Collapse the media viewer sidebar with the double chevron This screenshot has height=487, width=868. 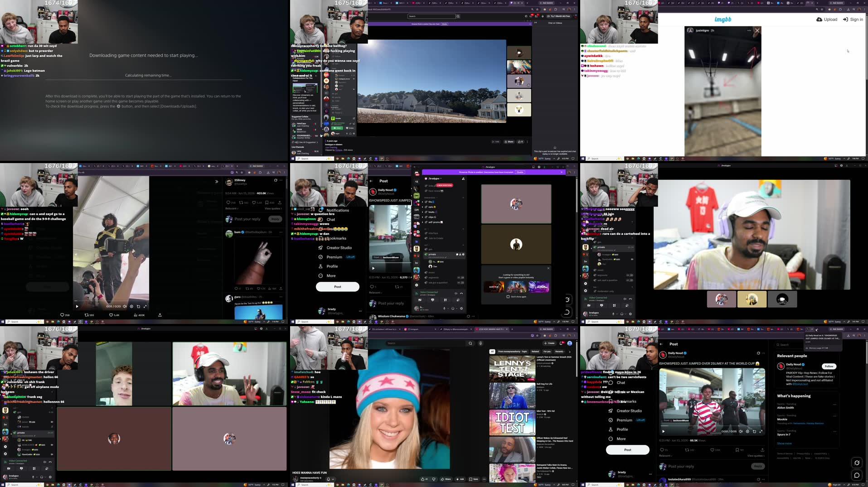pos(217,182)
